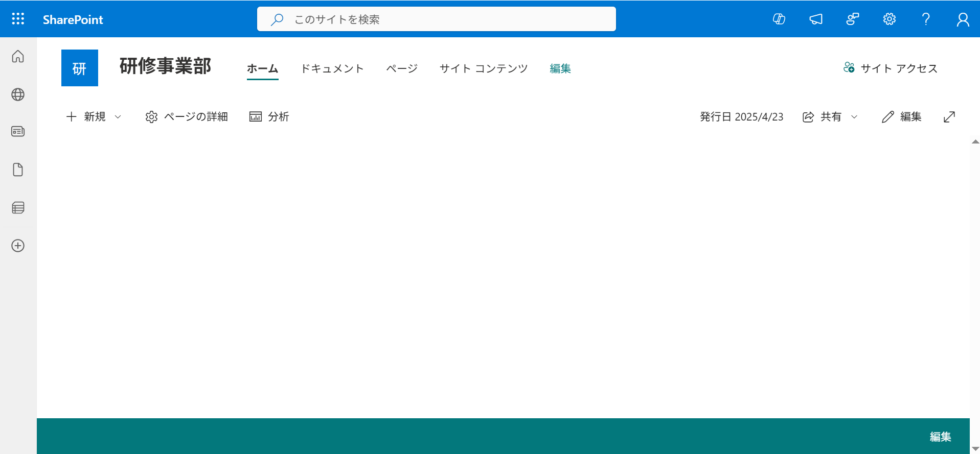This screenshot has width=980, height=454.
Task: Open the account profile icon
Action: pyautogui.click(x=963, y=19)
